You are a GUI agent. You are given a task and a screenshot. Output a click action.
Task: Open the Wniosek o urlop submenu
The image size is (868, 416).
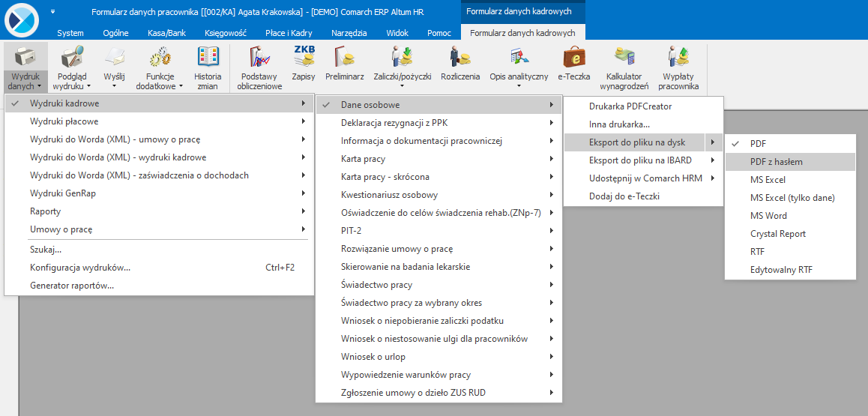(x=439, y=357)
